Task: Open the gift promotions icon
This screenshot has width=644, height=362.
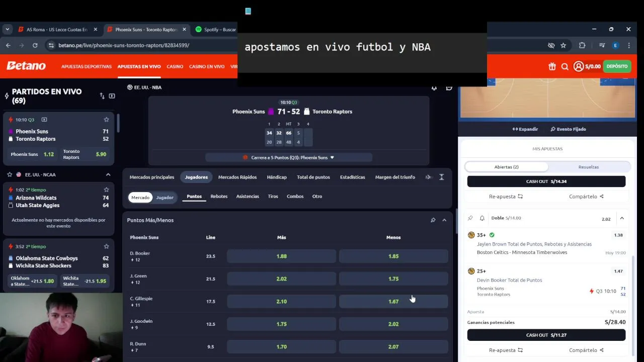Action: pyautogui.click(x=552, y=66)
